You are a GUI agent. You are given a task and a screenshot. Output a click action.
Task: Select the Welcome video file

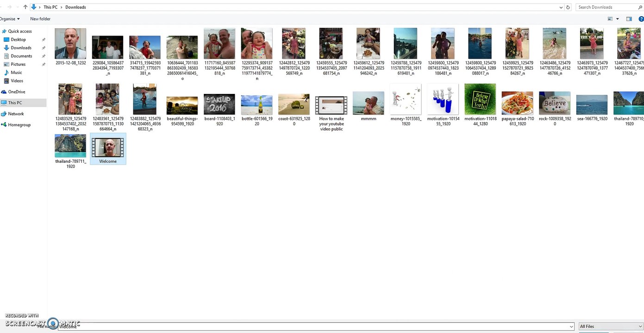108,149
